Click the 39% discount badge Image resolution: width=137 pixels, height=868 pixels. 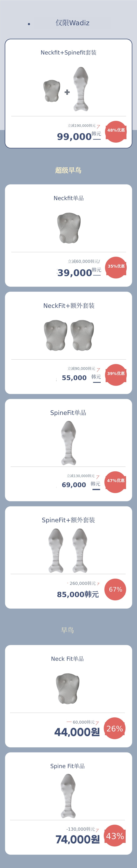pyautogui.click(x=116, y=374)
